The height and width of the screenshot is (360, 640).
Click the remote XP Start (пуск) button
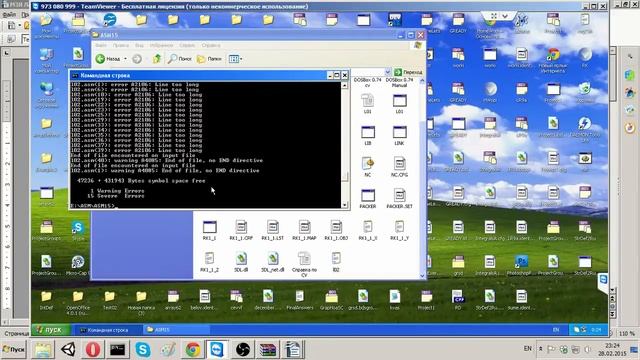point(51,330)
